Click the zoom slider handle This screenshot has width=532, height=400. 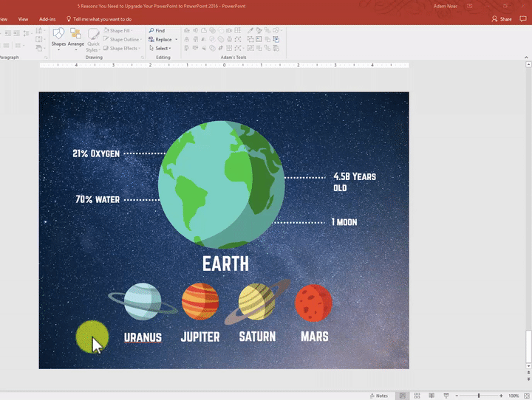479,396
